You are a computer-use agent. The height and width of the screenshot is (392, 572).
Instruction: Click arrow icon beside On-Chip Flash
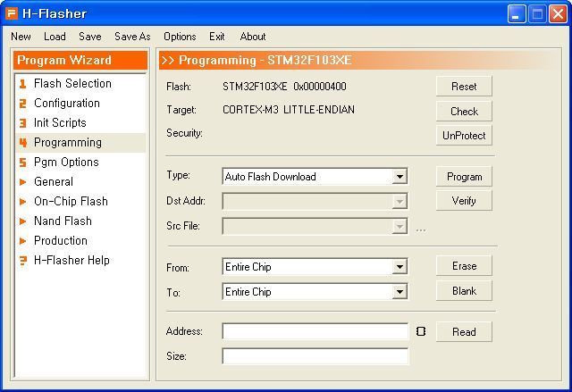point(22,202)
